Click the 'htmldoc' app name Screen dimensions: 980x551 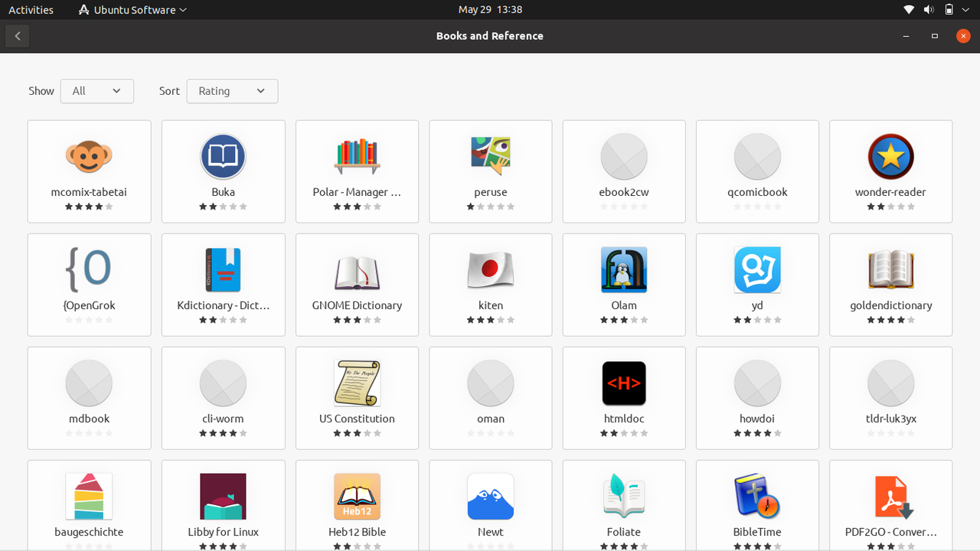[624, 419]
